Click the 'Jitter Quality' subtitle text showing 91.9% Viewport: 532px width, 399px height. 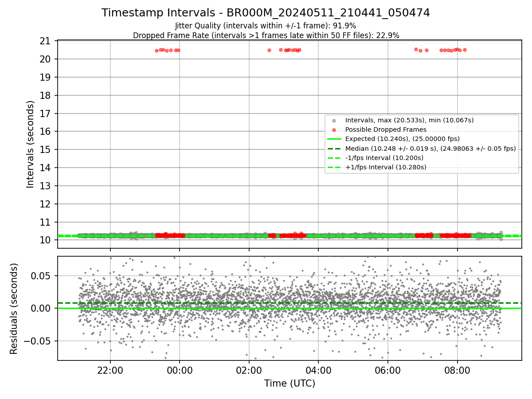click(266, 26)
